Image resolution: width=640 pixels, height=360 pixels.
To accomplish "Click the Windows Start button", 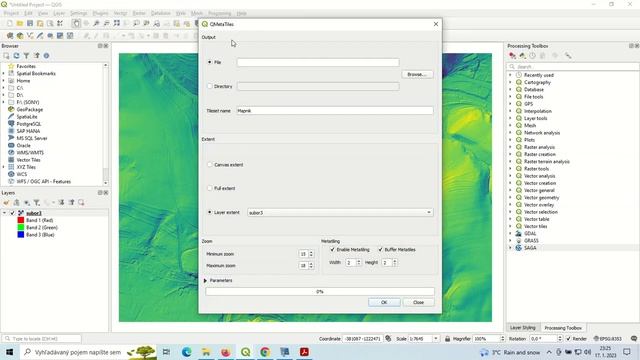I will (9, 352).
